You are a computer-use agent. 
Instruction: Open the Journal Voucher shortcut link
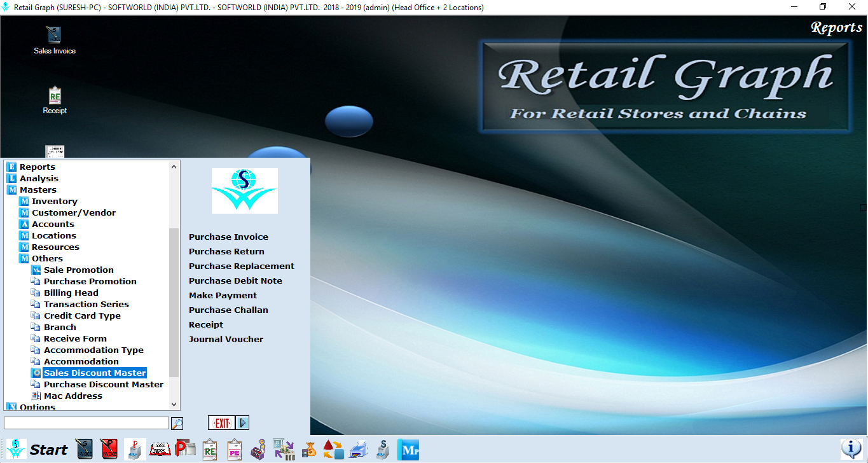(226, 339)
